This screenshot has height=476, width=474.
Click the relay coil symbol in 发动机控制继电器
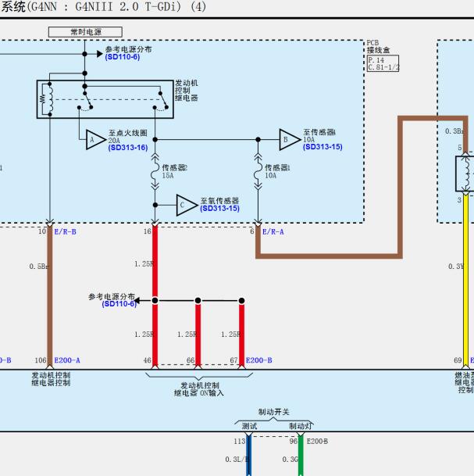point(49,99)
